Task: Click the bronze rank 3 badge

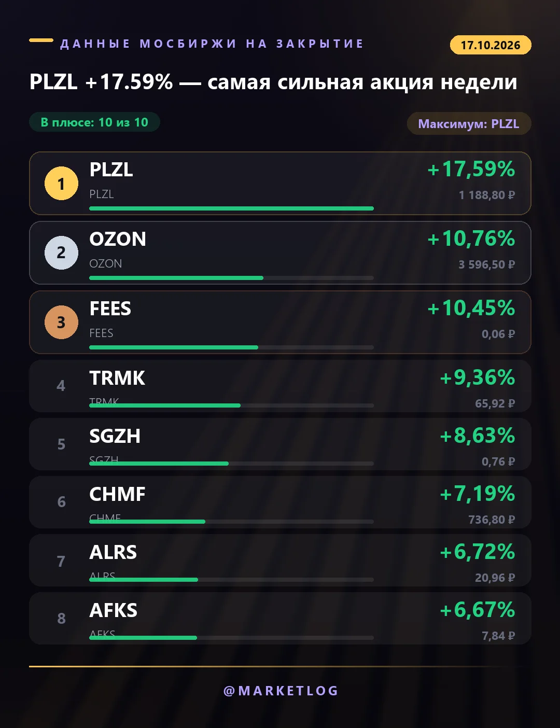Action: click(61, 322)
